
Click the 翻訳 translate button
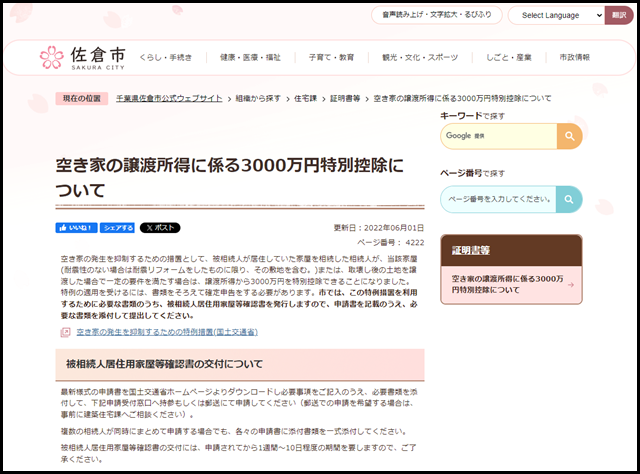[x=619, y=16]
